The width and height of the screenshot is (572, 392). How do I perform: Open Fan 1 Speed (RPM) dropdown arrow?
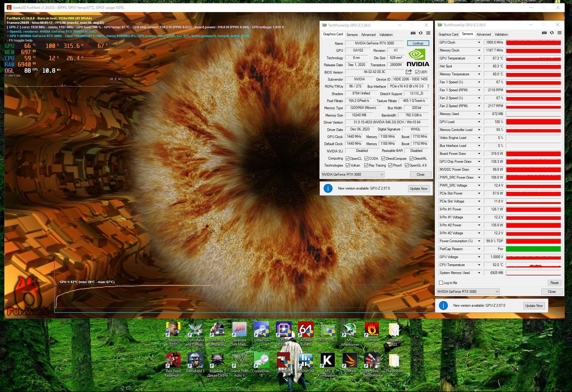pyautogui.click(x=479, y=90)
